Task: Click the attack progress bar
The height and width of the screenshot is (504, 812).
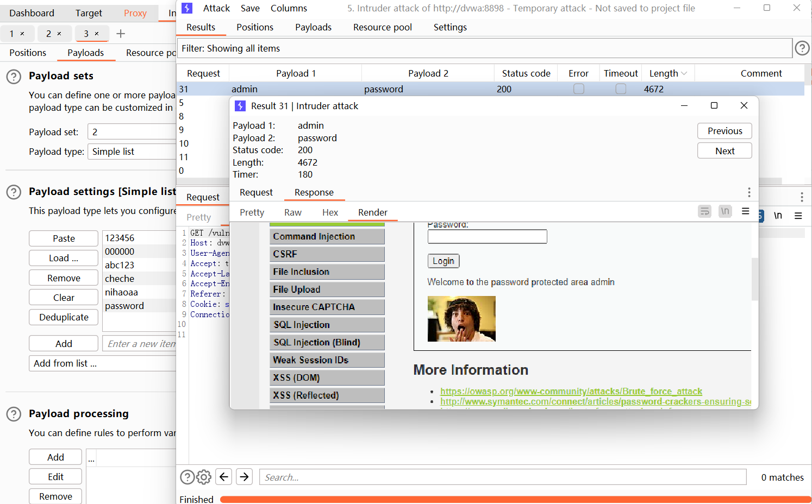Action: (x=515, y=499)
